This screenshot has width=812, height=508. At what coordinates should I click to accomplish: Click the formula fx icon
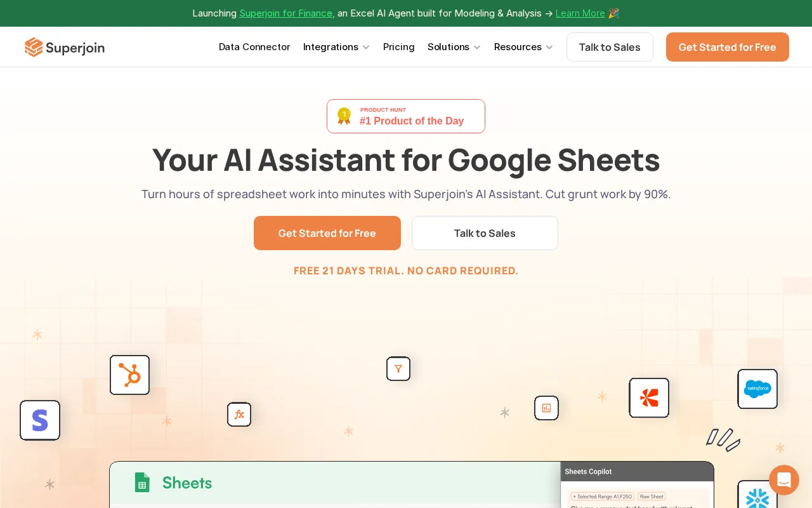coord(239,414)
